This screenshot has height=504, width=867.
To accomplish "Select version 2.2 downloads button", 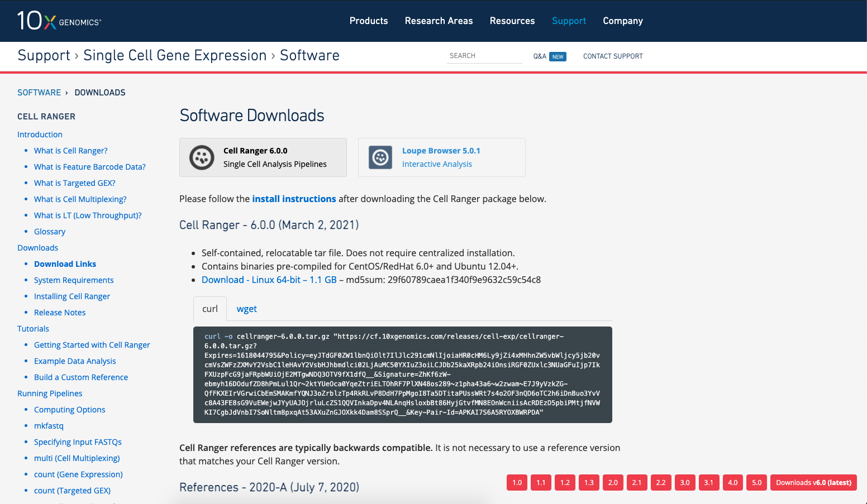I will (661, 483).
